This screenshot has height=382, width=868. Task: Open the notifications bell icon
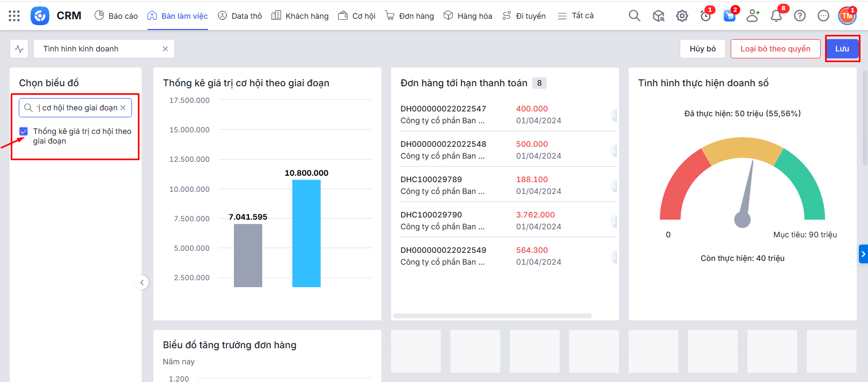776,16
